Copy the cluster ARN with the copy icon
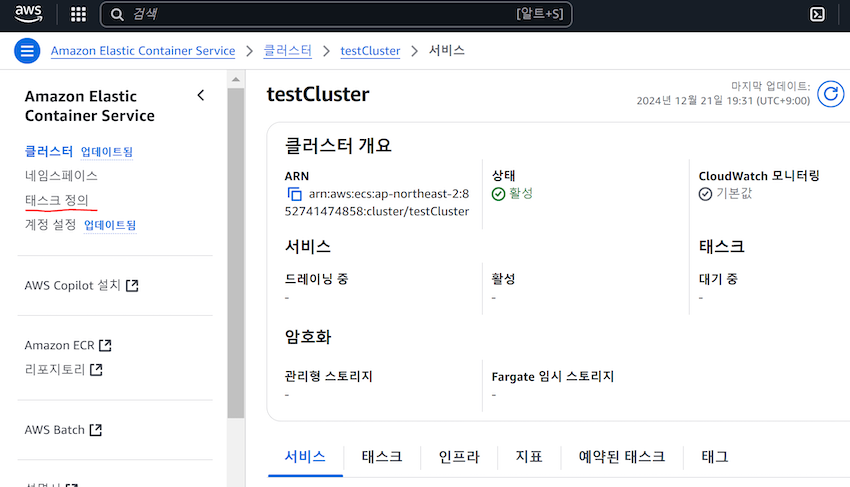 294,194
